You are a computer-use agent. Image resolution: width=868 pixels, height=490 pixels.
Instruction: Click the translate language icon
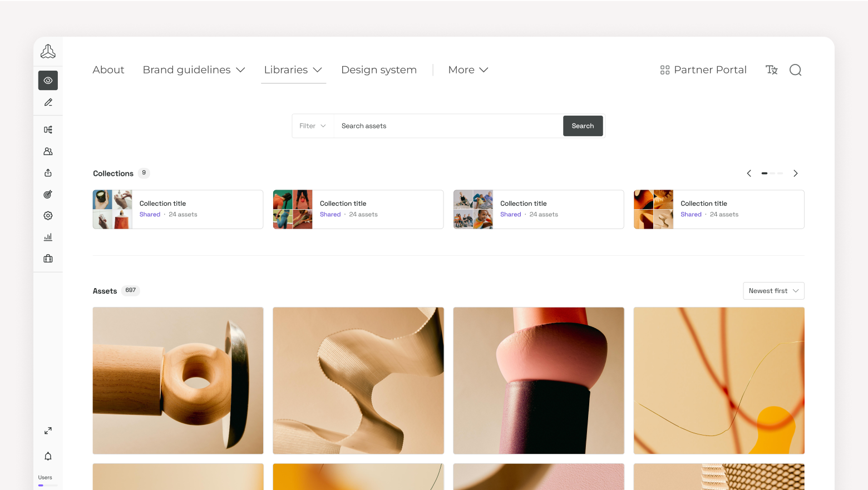coord(772,70)
